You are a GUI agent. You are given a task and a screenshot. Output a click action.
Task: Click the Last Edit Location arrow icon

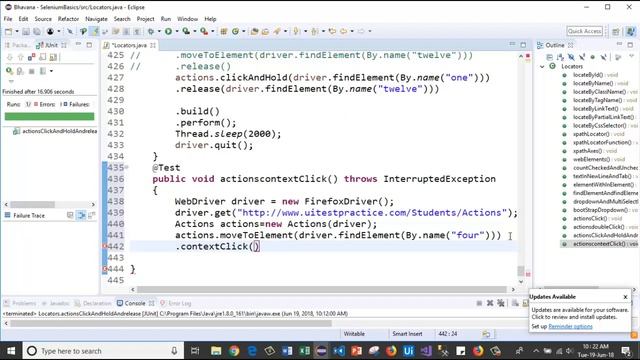tap(332, 31)
